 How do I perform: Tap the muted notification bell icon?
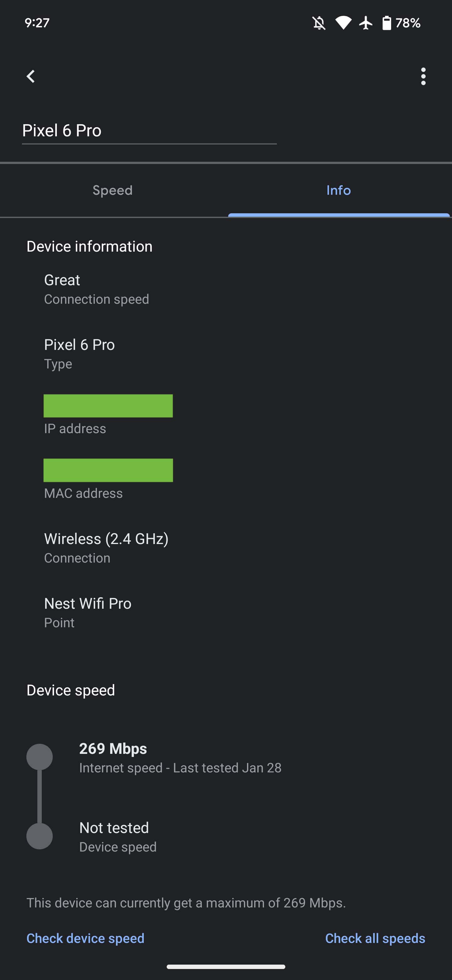coord(319,23)
